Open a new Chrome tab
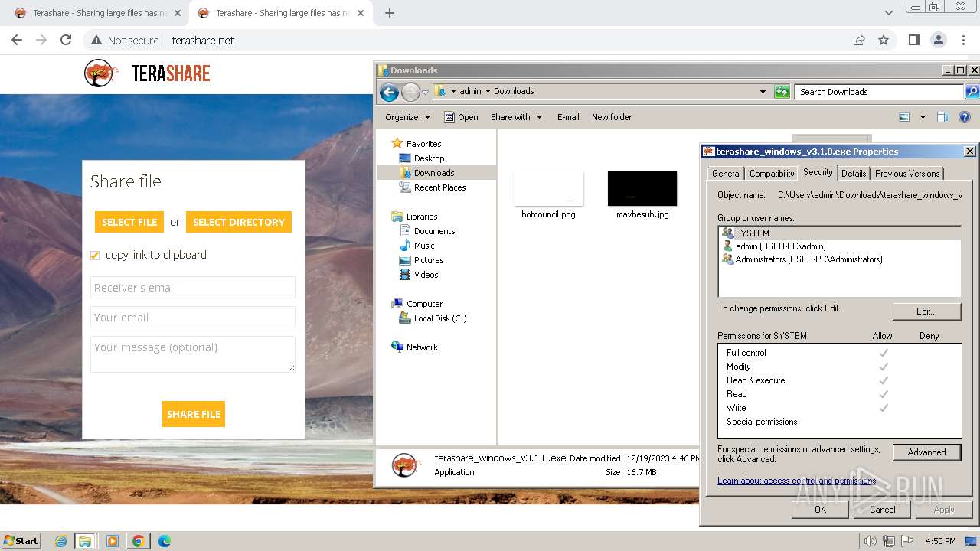This screenshot has width=980, height=551. click(x=390, y=13)
